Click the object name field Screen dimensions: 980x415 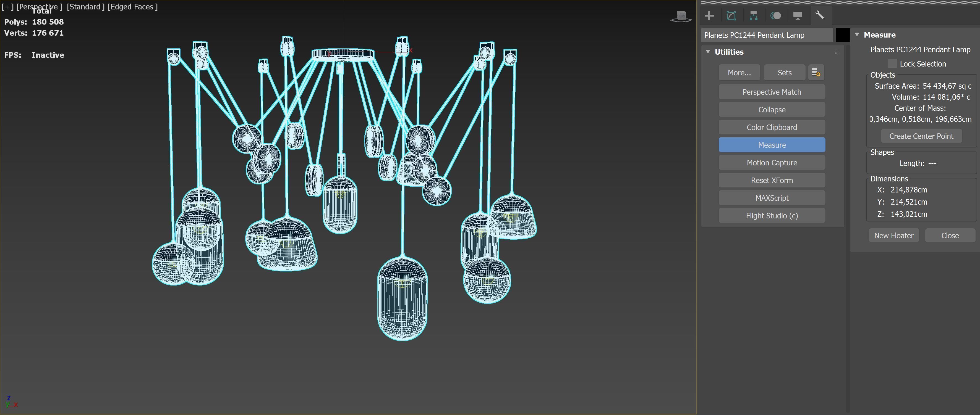point(767,35)
